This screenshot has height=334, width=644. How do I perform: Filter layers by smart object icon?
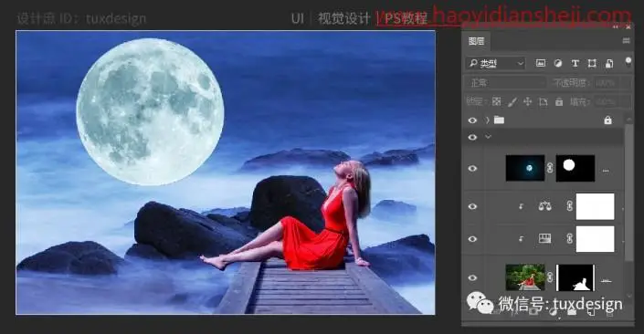(609, 63)
